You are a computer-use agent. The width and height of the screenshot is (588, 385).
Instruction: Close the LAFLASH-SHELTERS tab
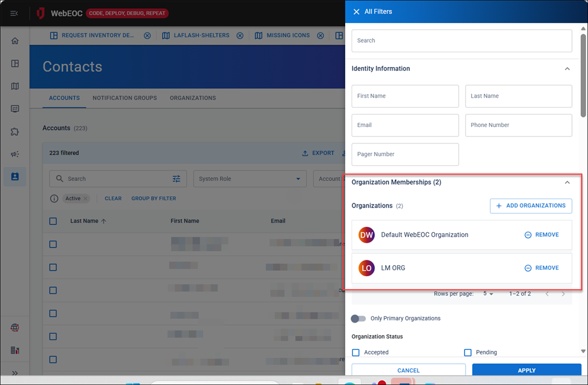240,36
